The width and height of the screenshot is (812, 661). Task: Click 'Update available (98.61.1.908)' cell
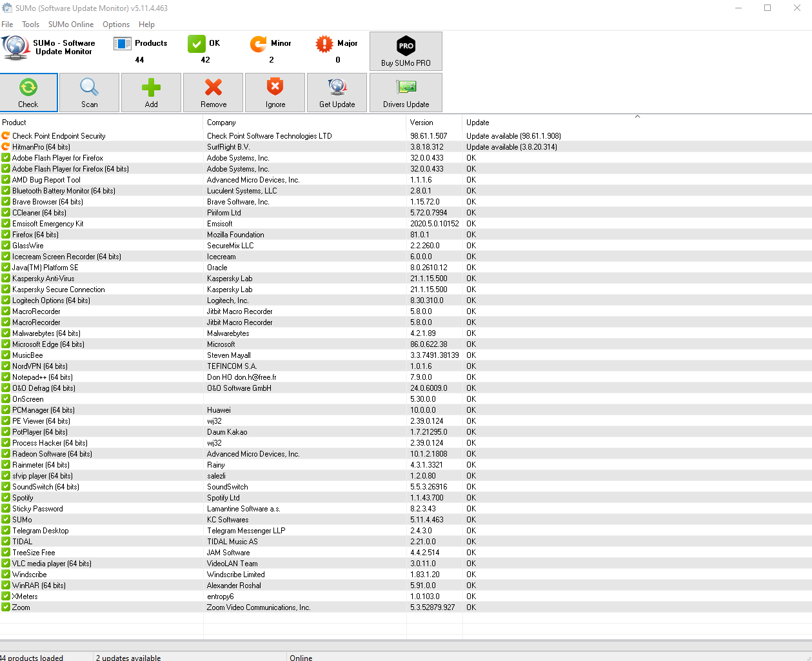(513, 136)
